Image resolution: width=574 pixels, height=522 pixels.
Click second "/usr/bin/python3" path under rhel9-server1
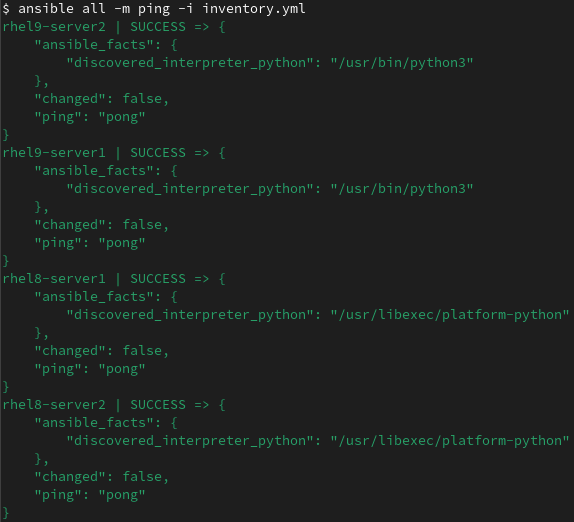[402, 189]
